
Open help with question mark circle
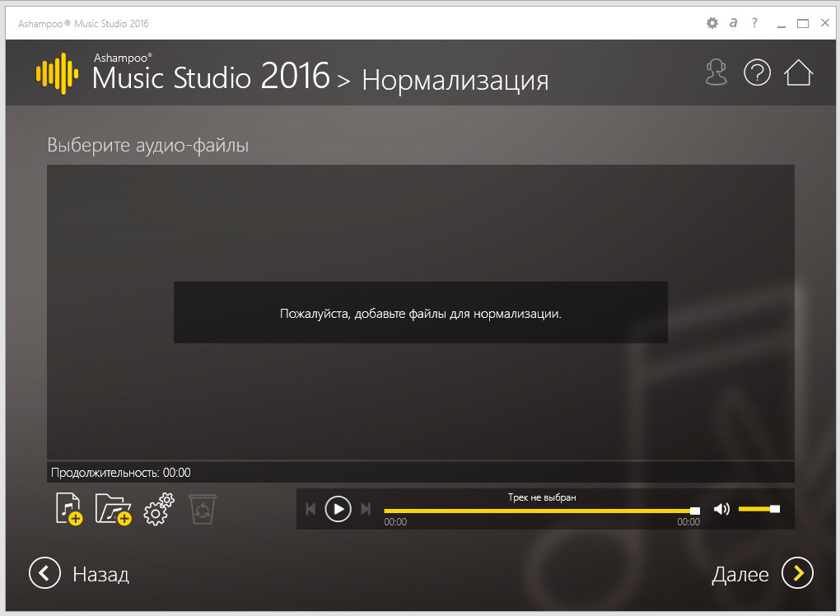click(x=757, y=73)
